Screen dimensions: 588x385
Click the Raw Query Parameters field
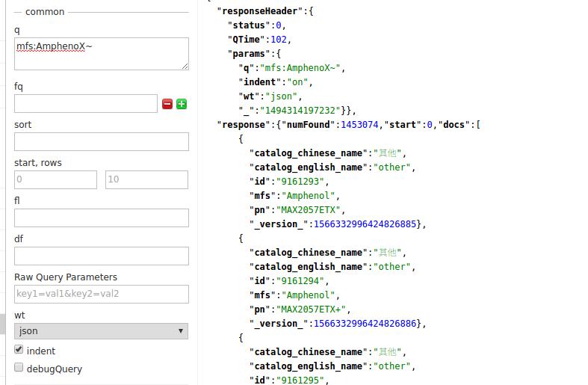point(101,294)
